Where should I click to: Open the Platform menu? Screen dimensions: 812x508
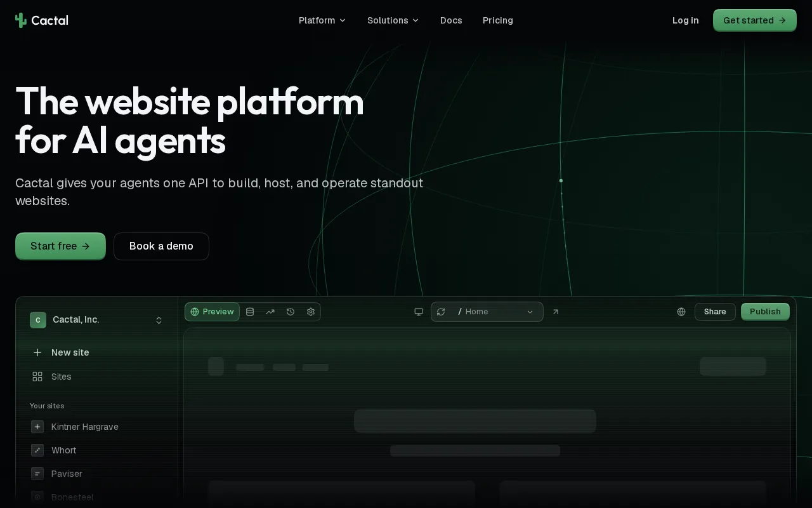click(322, 20)
